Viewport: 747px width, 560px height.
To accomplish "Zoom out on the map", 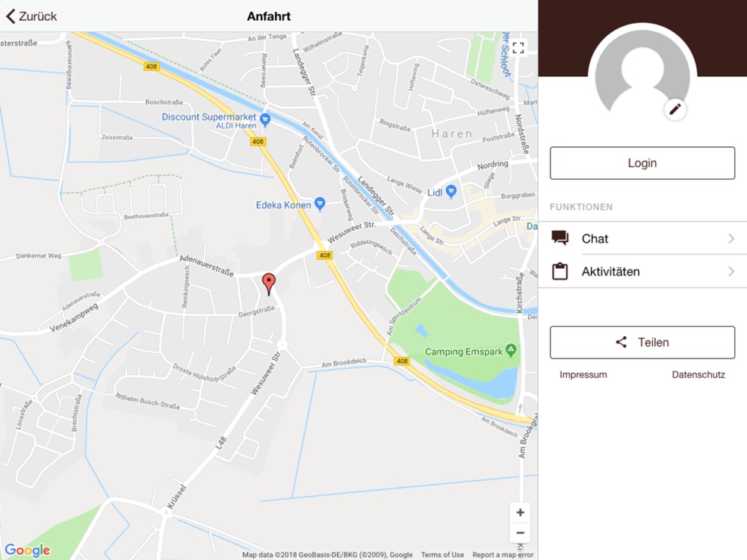I will (520, 533).
